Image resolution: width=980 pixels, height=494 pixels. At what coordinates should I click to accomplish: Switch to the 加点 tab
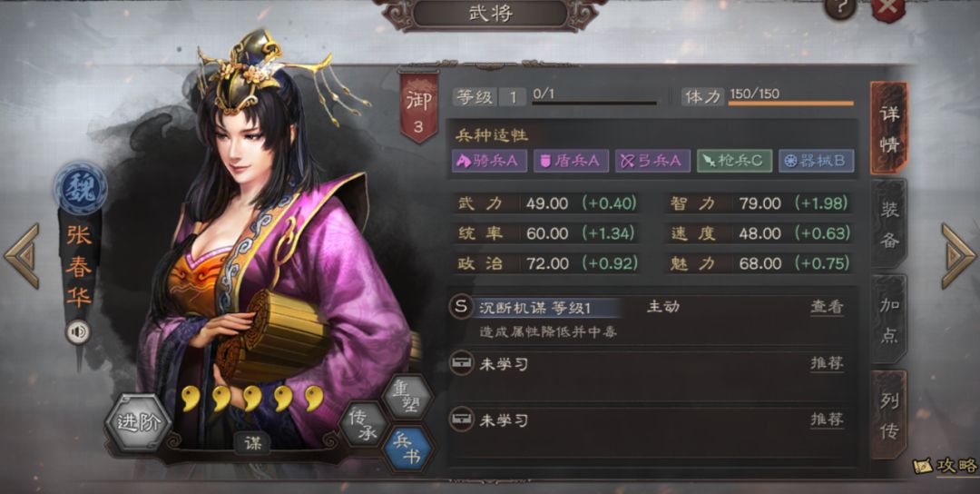[x=888, y=320]
